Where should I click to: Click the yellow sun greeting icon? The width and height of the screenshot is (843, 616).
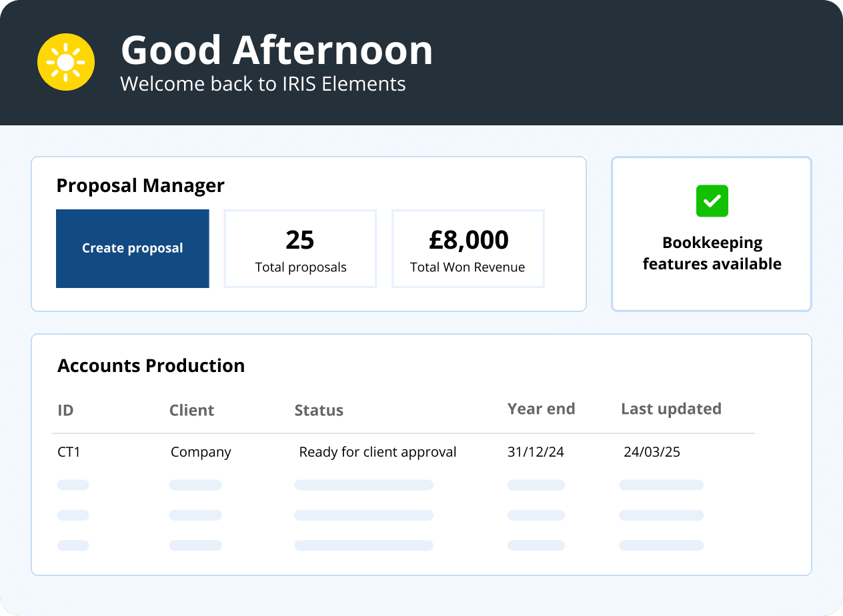point(65,61)
